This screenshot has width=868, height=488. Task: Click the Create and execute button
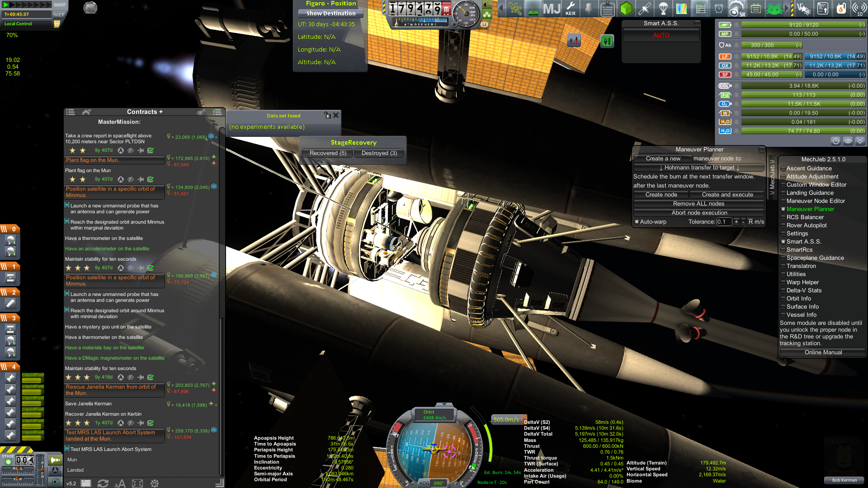click(x=727, y=195)
